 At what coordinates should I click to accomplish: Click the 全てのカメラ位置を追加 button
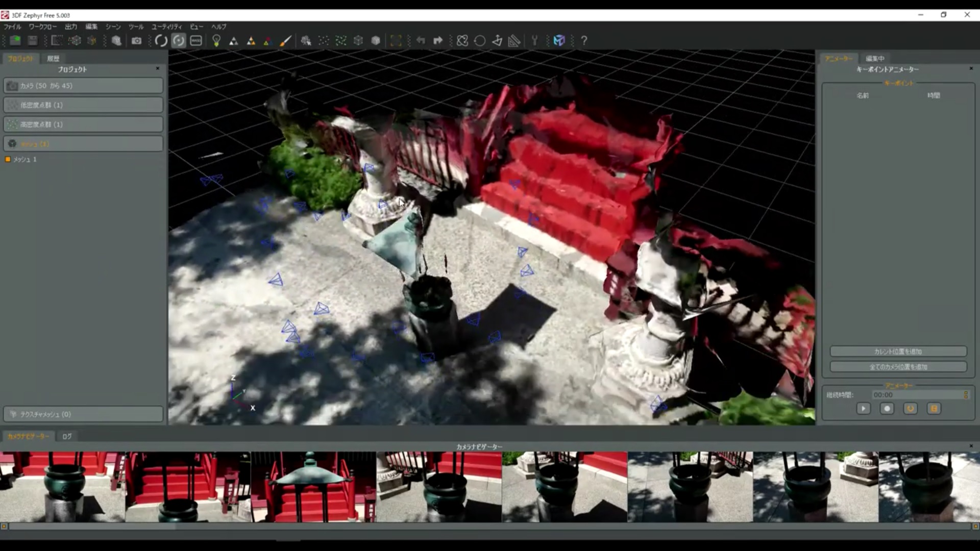click(x=898, y=366)
